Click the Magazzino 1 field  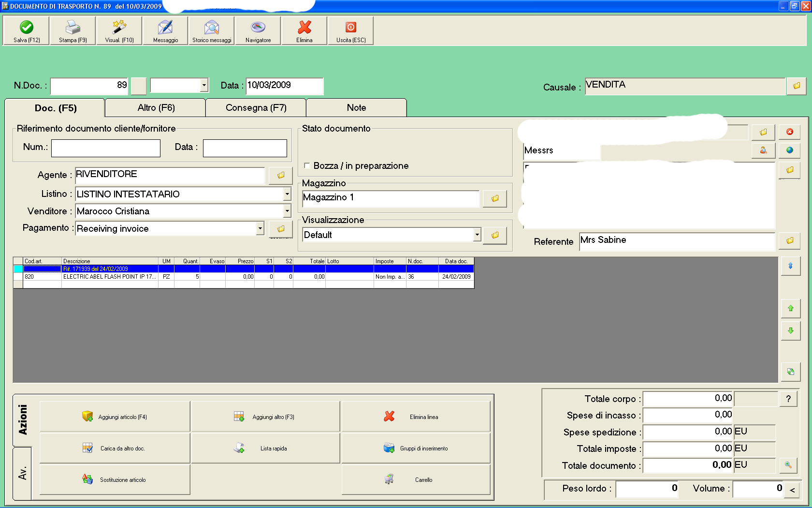point(391,198)
